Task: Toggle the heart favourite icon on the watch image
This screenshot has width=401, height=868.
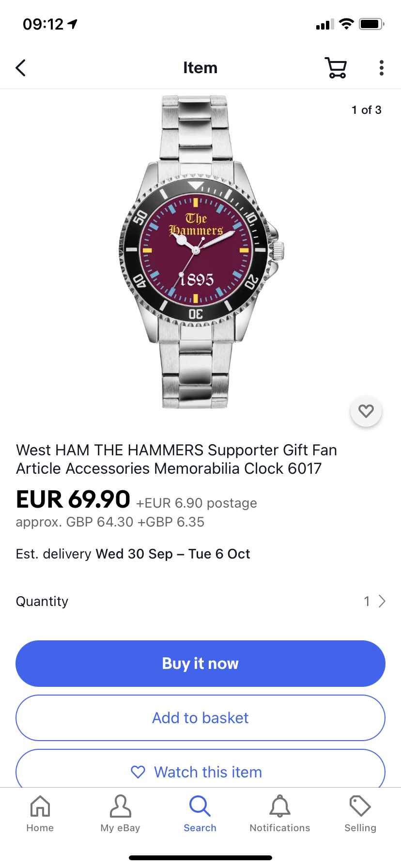Action: pos(366,412)
